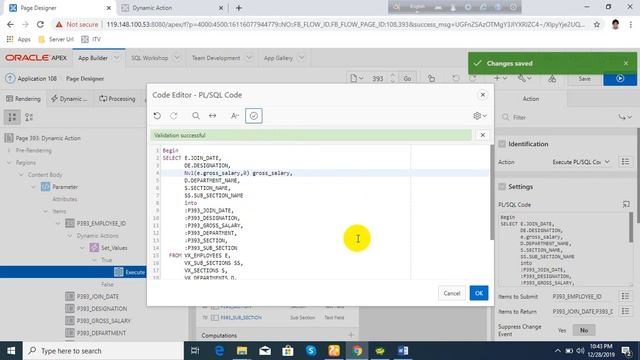Click the page number 393 field
Image resolution: width=640 pixels, height=360 pixels.
(x=378, y=78)
